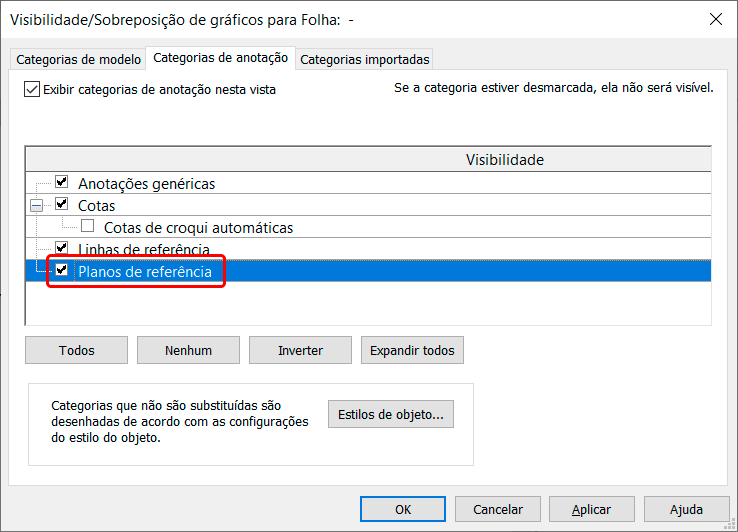
Task: Open the Categorias importadas tab
Action: (x=365, y=59)
